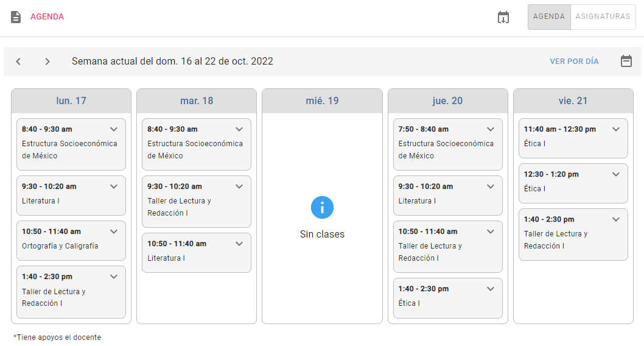644x346 pixels.
Task: Click the calendar download icon
Action: tap(503, 17)
